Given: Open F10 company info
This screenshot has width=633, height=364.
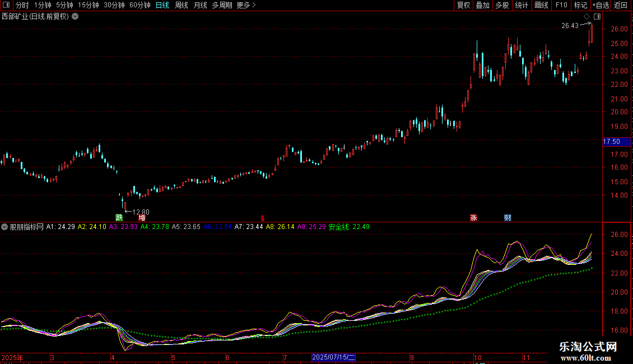Looking at the screenshot, I should click(561, 5).
